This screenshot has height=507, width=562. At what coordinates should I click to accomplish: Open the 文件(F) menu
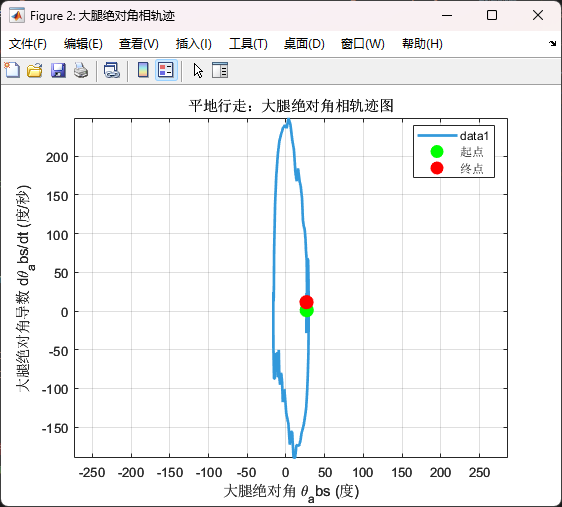pos(28,44)
